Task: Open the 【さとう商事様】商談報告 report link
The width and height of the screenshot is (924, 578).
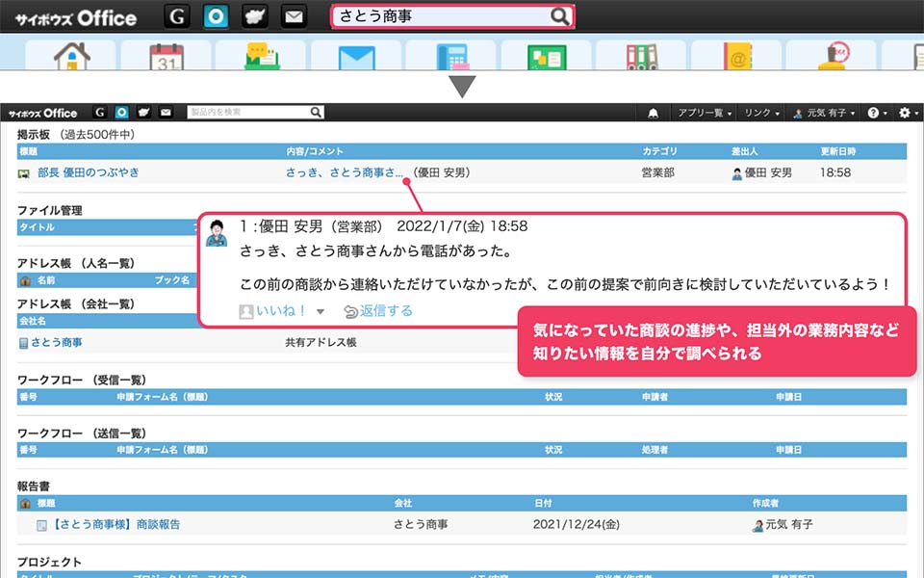Action: point(115,525)
